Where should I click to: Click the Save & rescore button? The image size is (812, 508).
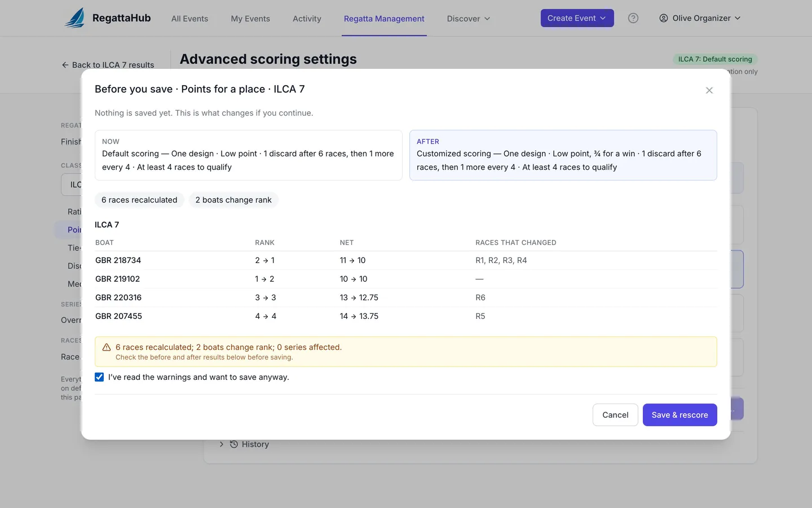pyautogui.click(x=680, y=415)
